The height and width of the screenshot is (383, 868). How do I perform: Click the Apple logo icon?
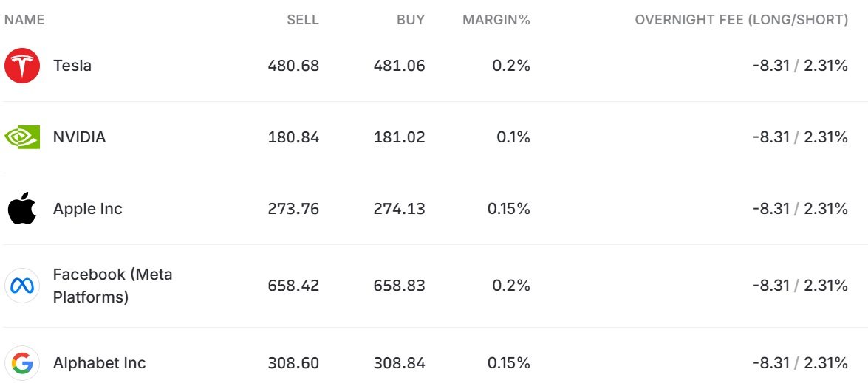22,209
